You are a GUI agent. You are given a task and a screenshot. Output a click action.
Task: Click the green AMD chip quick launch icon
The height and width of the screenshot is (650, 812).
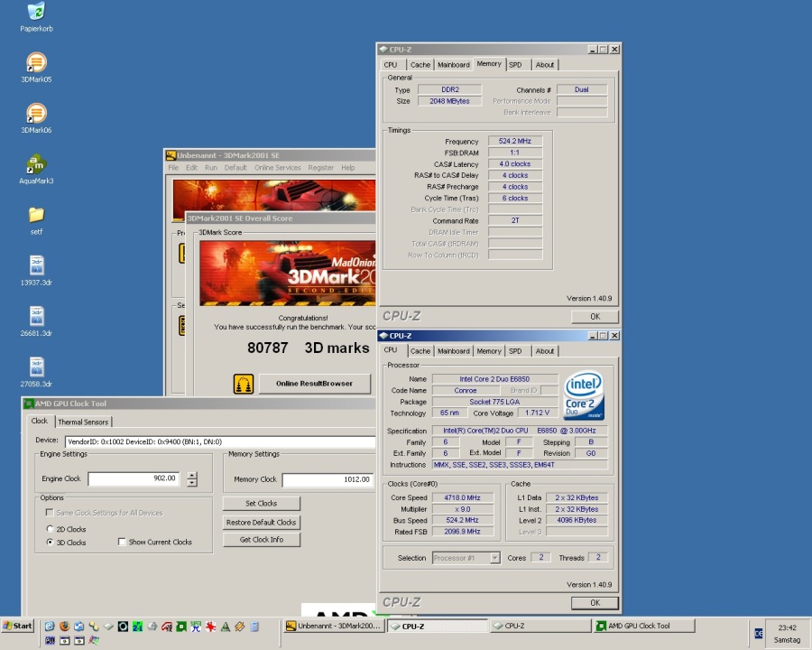coord(181,627)
